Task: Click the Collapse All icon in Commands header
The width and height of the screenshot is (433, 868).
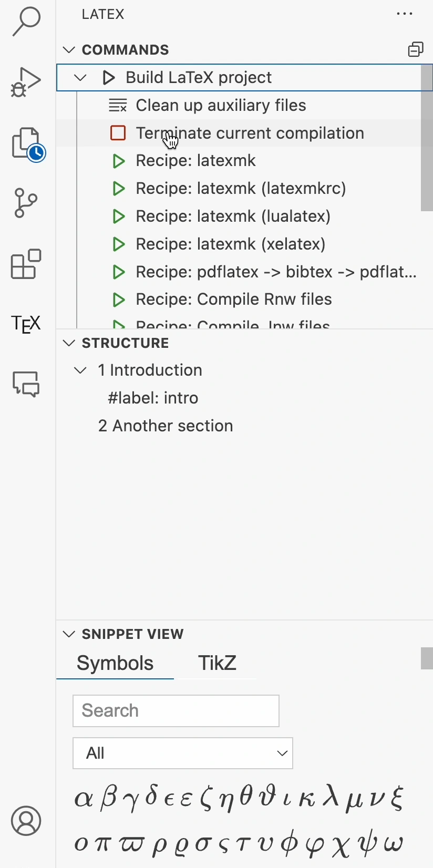Action: [416, 49]
